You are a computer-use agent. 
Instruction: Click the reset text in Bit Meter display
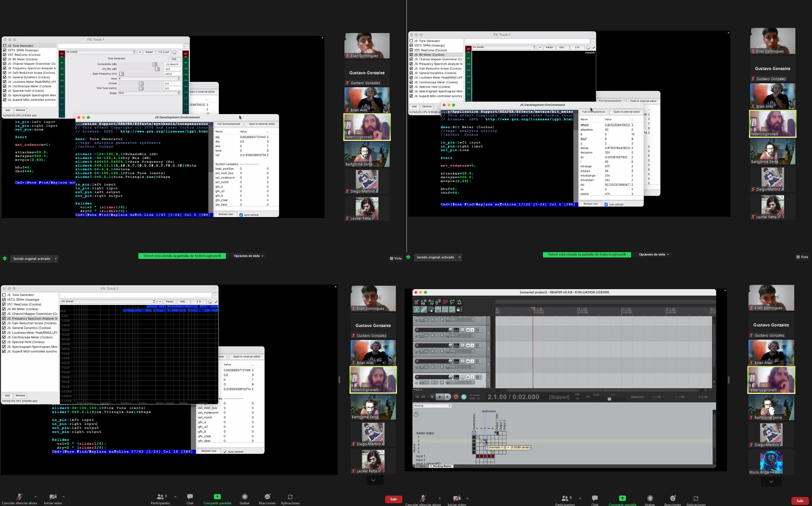point(590,53)
